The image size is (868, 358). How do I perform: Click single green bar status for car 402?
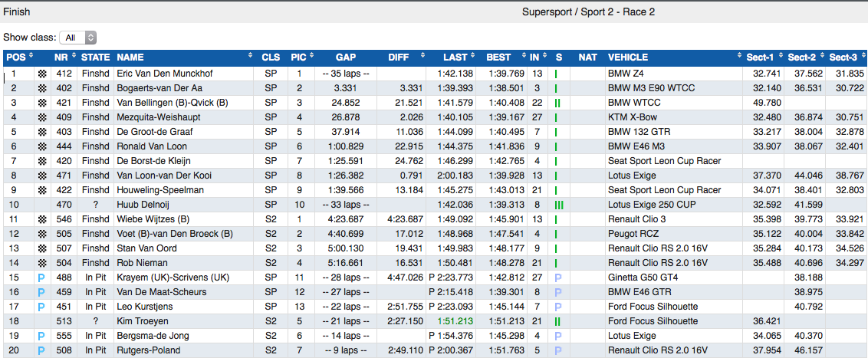(556, 88)
